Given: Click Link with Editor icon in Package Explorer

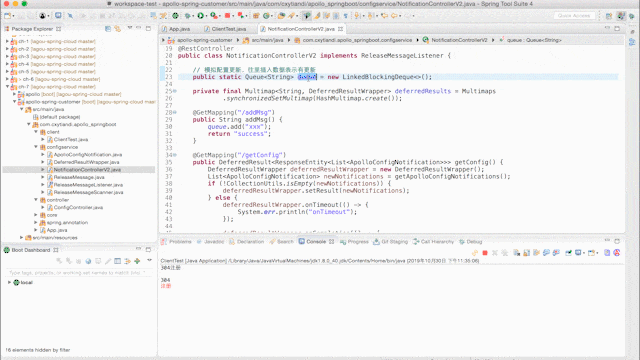Looking at the screenshot, I should click(x=118, y=29).
